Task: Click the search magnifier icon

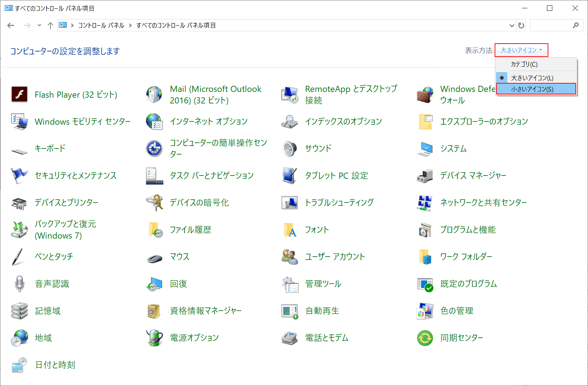Action: coord(575,25)
